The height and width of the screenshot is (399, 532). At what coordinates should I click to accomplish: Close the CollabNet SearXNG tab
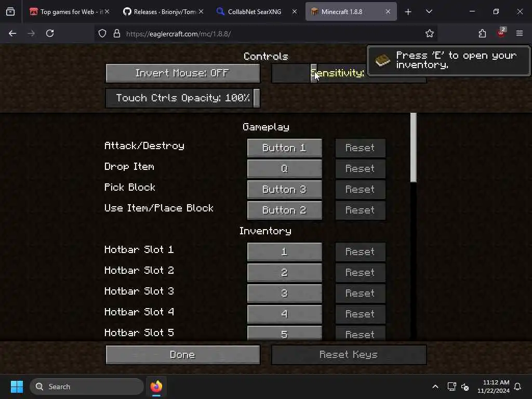295,11
